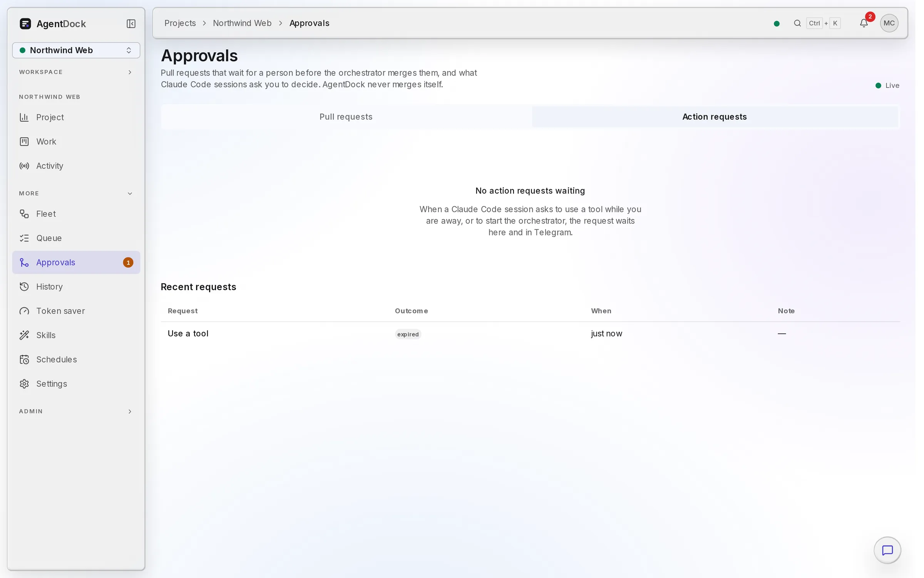Open the Northwind Web project switcher

(x=76, y=50)
